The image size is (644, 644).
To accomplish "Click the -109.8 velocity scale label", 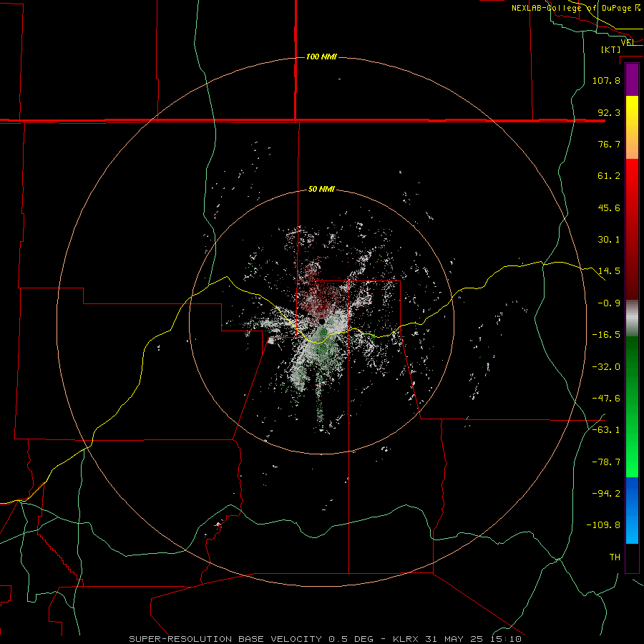I will [x=603, y=525].
